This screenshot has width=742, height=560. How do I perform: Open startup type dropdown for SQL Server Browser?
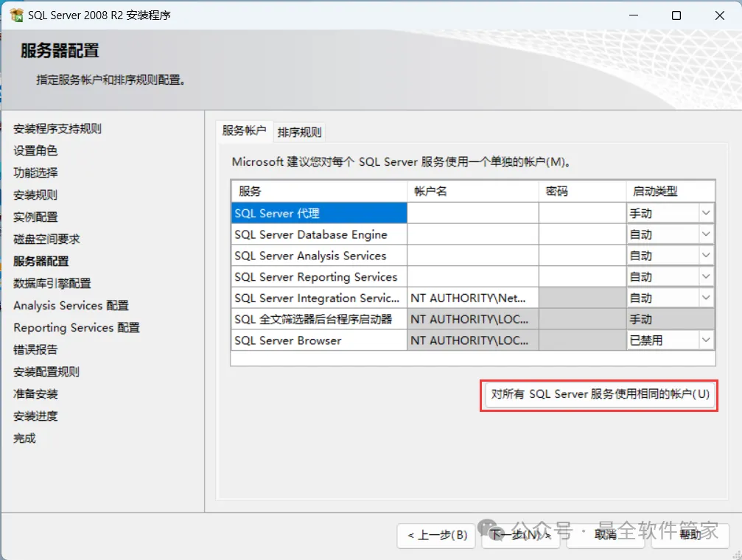pos(706,340)
